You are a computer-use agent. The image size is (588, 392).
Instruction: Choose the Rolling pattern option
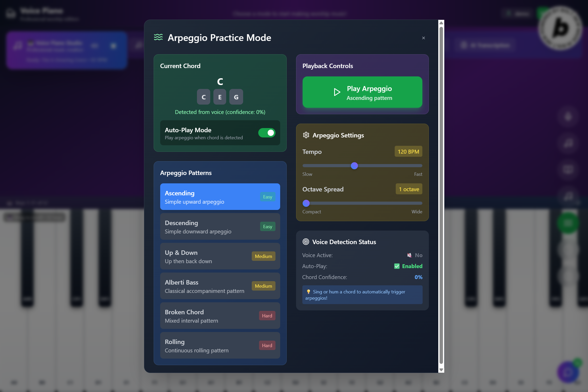[x=220, y=346]
